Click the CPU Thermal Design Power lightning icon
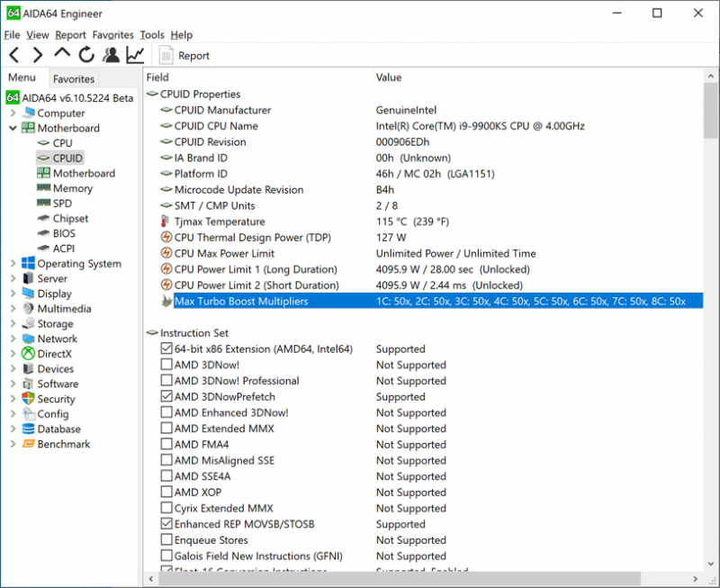This screenshot has width=720, height=588. pyautogui.click(x=166, y=238)
